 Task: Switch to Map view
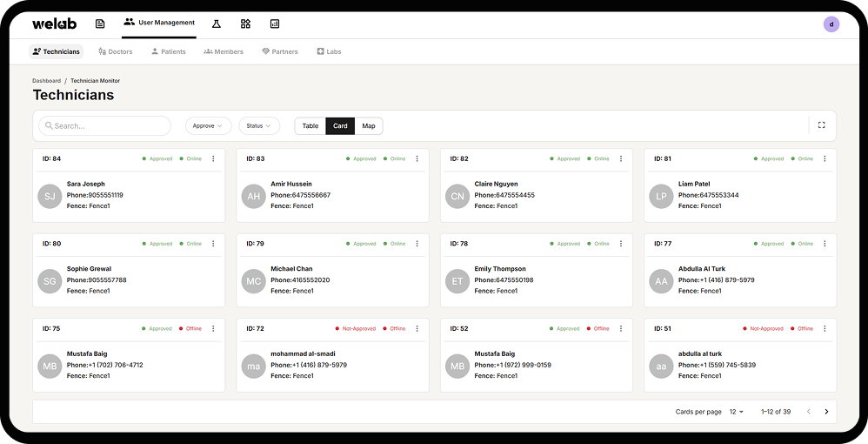(x=369, y=126)
